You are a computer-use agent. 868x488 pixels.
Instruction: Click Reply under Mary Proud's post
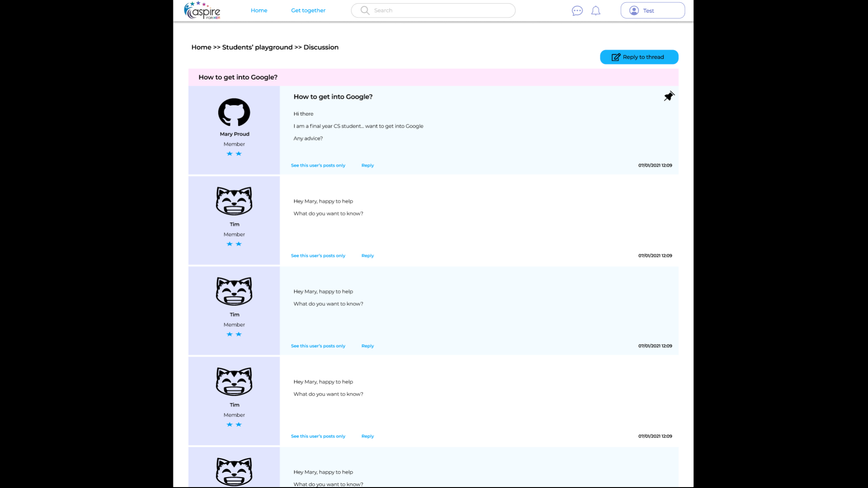point(367,165)
